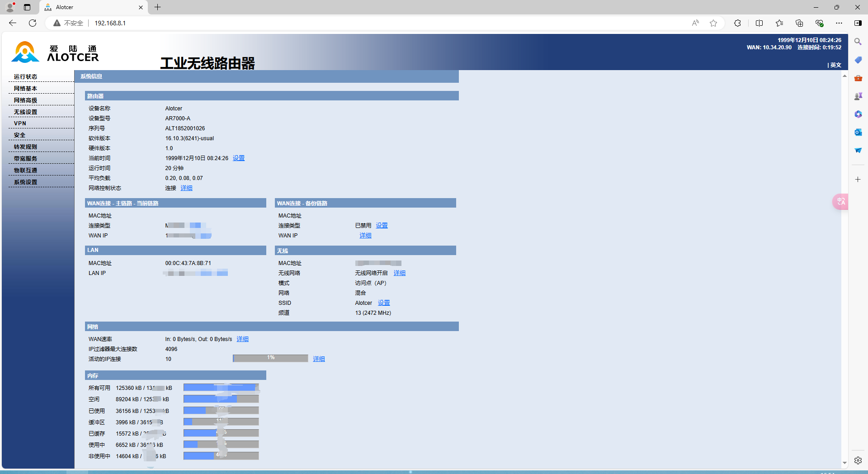This screenshot has height=474, width=868.
Task: Open split screen view icon
Action: coord(759,23)
